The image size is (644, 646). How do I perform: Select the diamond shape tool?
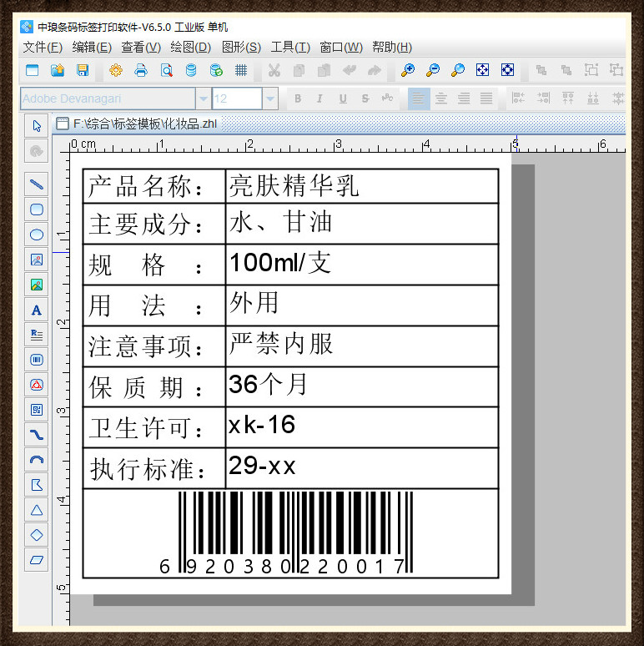coord(37,535)
